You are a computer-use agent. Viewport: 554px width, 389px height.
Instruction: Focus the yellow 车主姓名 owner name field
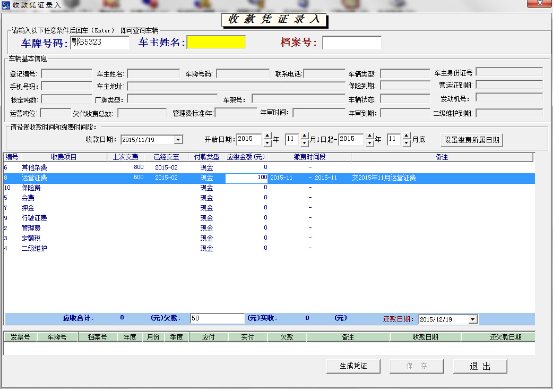click(x=216, y=42)
